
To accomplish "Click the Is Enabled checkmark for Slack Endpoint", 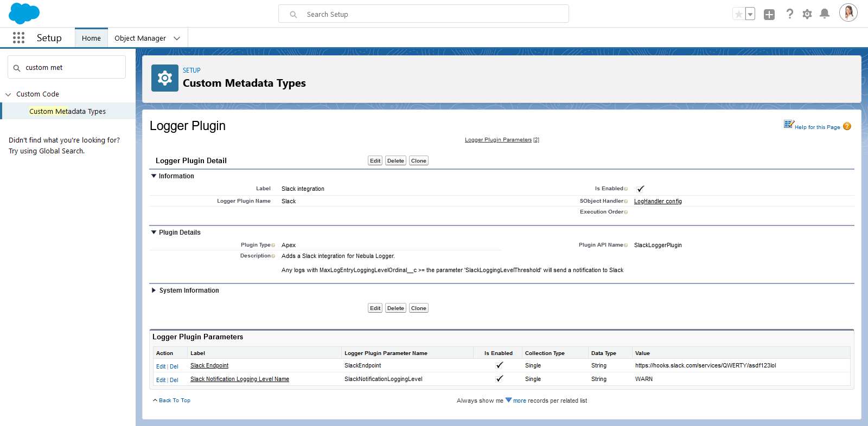I will click(499, 365).
